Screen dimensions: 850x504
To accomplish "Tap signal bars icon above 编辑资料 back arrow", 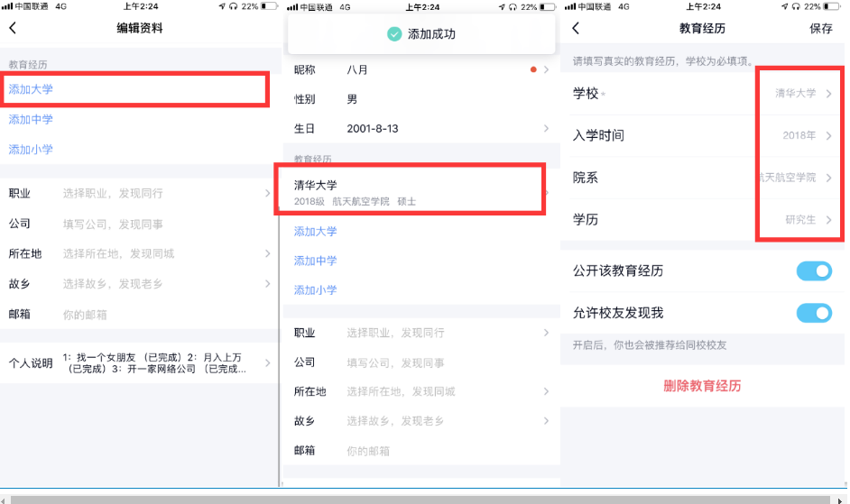I will [6, 6].
